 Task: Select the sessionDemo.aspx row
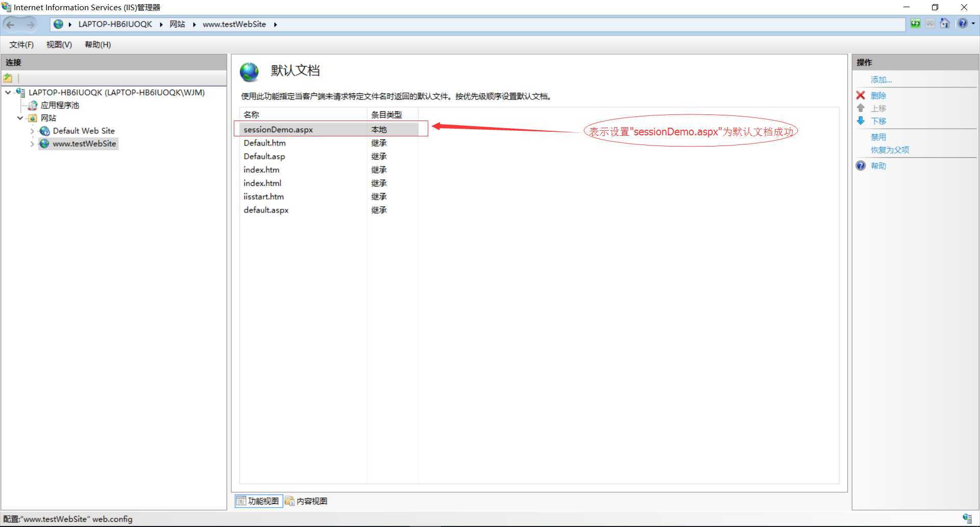pos(329,130)
